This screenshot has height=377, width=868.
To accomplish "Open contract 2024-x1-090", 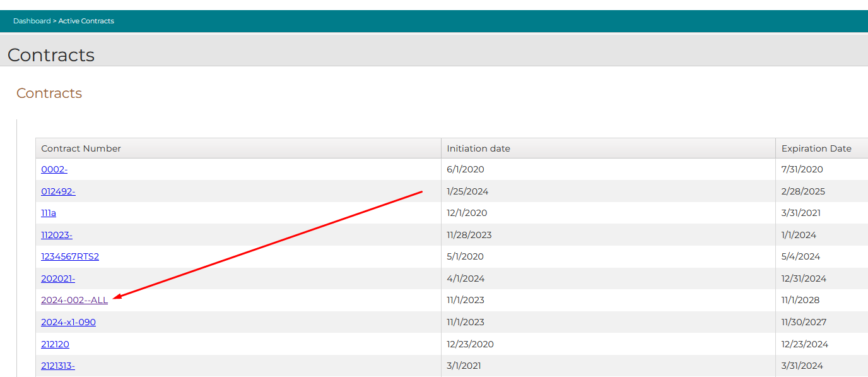I will tap(68, 322).
